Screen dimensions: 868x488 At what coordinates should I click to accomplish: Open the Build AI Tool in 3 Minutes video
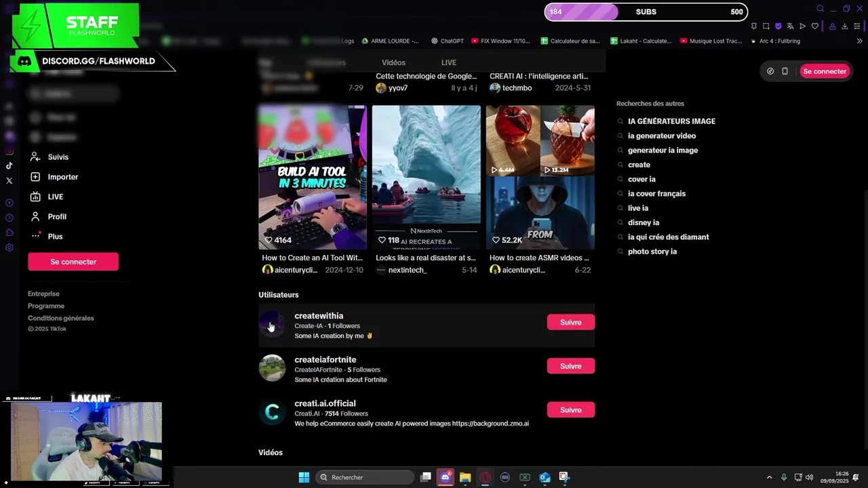click(313, 178)
